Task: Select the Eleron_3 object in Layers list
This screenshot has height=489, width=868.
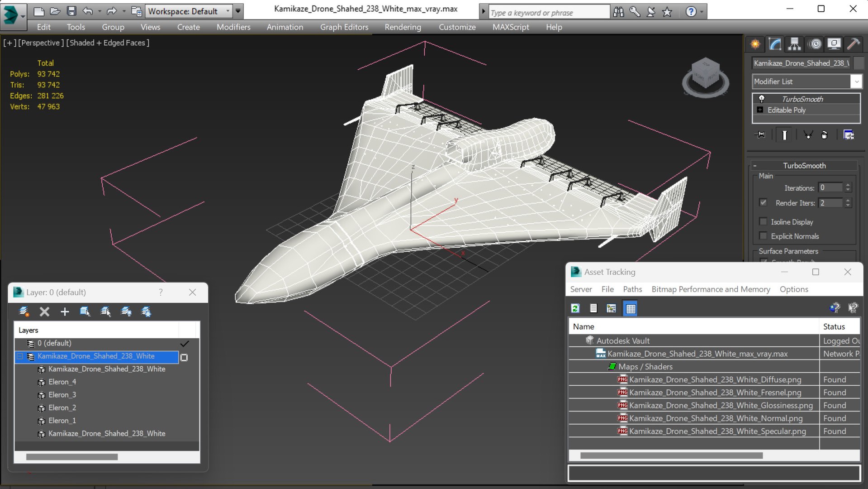Action: click(62, 395)
